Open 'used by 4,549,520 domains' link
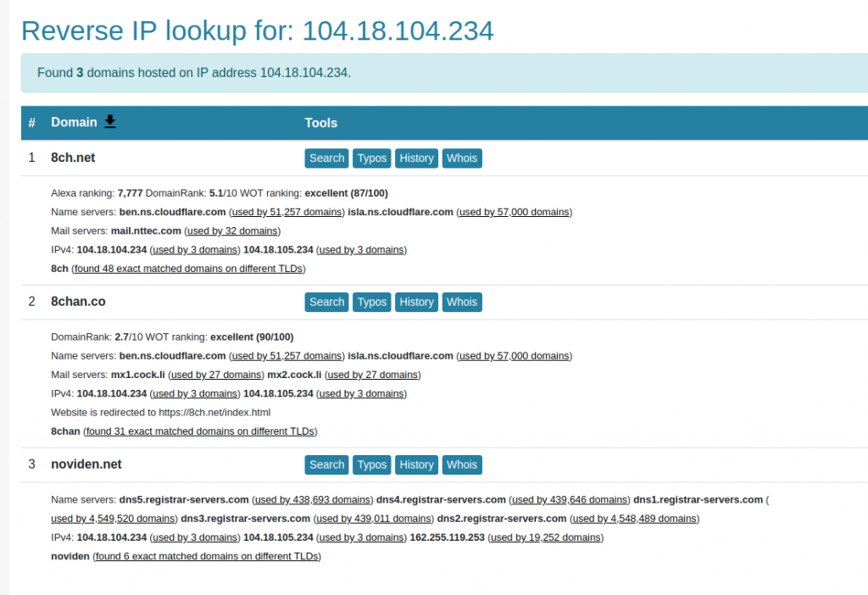 point(113,519)
